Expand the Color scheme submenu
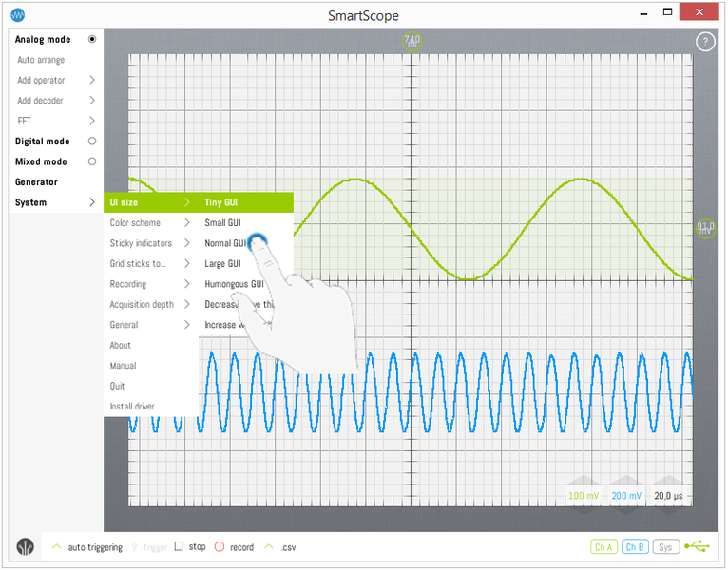This screenshot has height=570, width=728. [187, 223]
